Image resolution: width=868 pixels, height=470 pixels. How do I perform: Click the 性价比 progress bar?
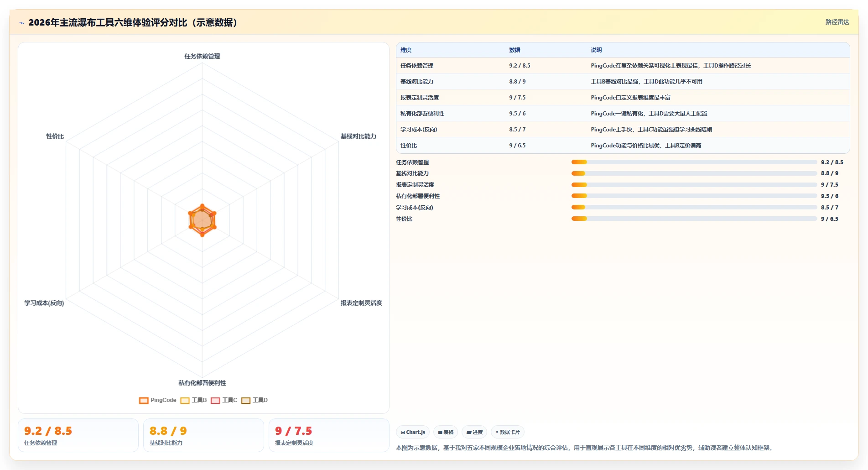tap(694, 219)
